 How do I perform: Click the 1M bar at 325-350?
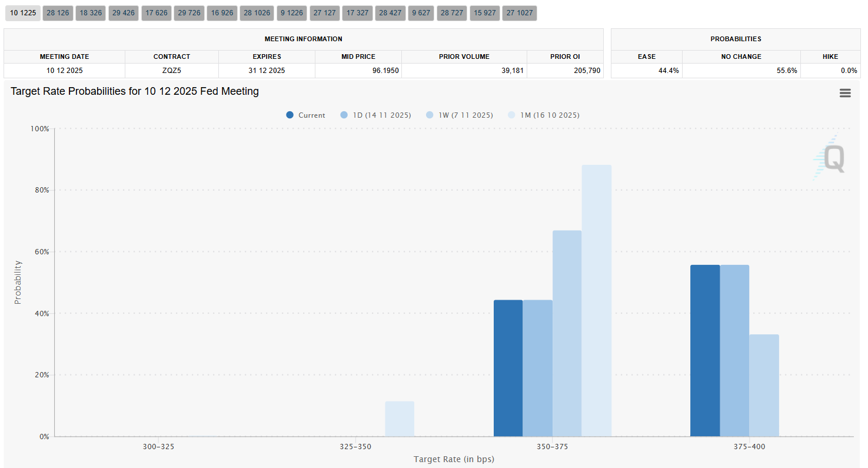(400, 419)
